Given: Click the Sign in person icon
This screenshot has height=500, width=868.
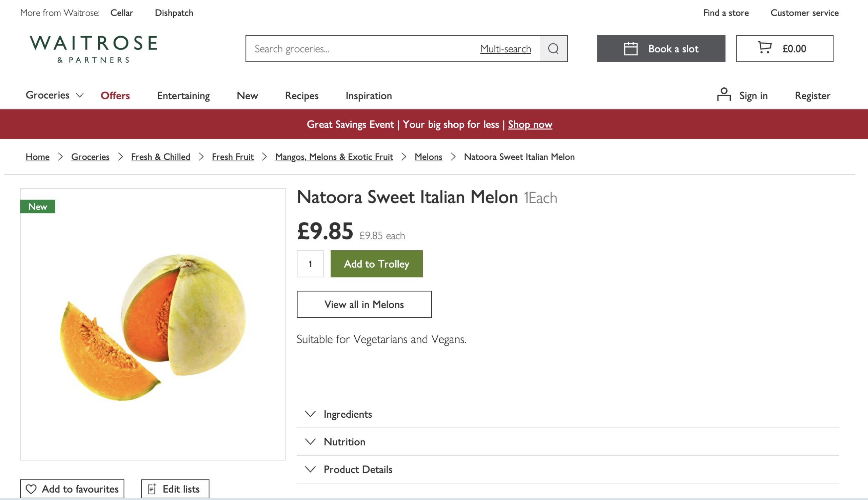Looking at the screenshot, I should point(724,95).
